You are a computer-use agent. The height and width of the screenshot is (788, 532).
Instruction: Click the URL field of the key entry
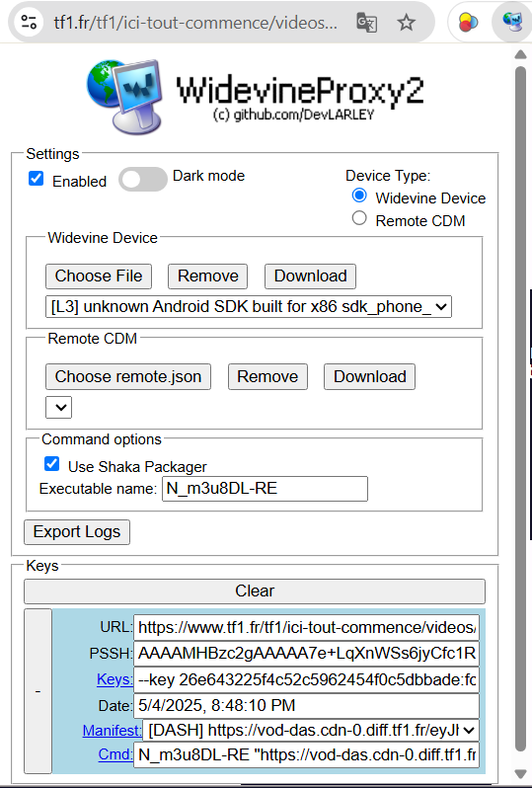[x=306, y=627]
